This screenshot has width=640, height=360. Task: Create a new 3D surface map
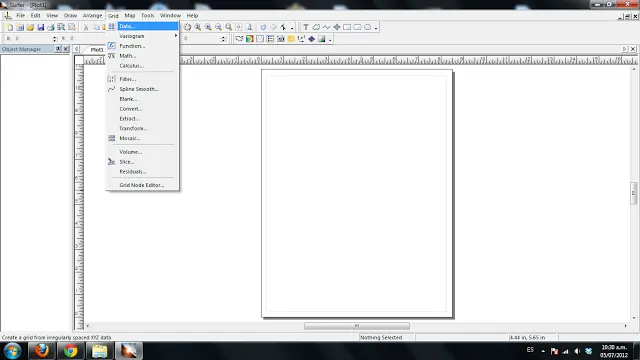322,39
